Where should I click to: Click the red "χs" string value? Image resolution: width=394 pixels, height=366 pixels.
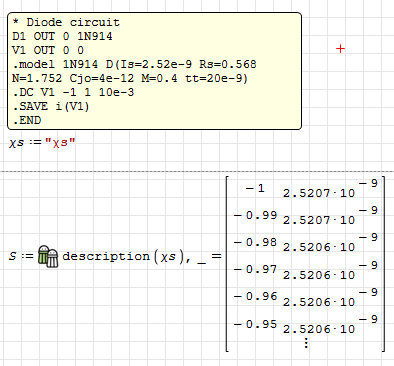coord(60,143)
